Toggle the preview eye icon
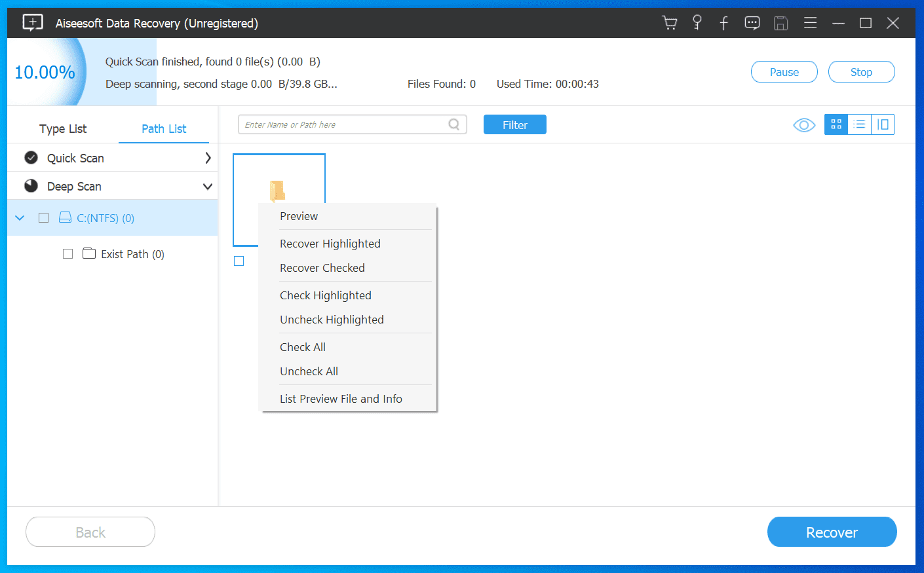Image resolution: width=924 pixels, height=573 pixels. [804, 124]
